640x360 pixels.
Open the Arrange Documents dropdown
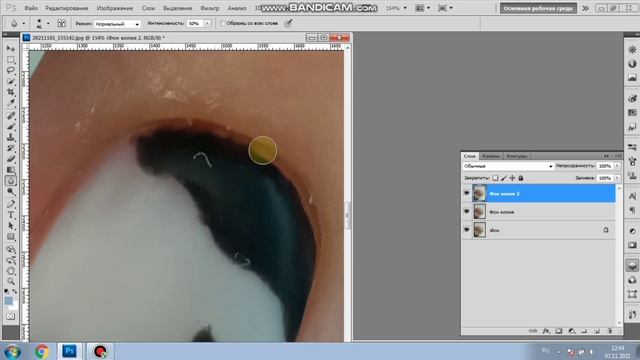click(x=422, y=8)
